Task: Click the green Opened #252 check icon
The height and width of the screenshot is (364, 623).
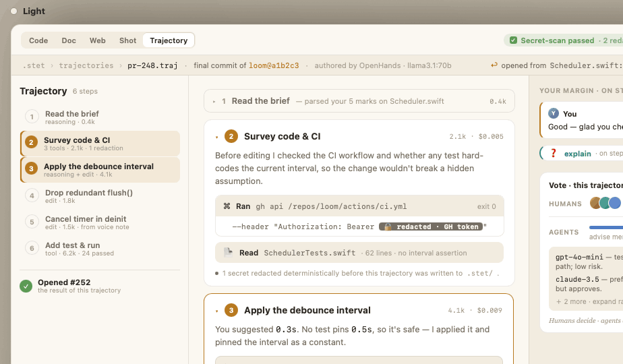Action: click(26, 286)
